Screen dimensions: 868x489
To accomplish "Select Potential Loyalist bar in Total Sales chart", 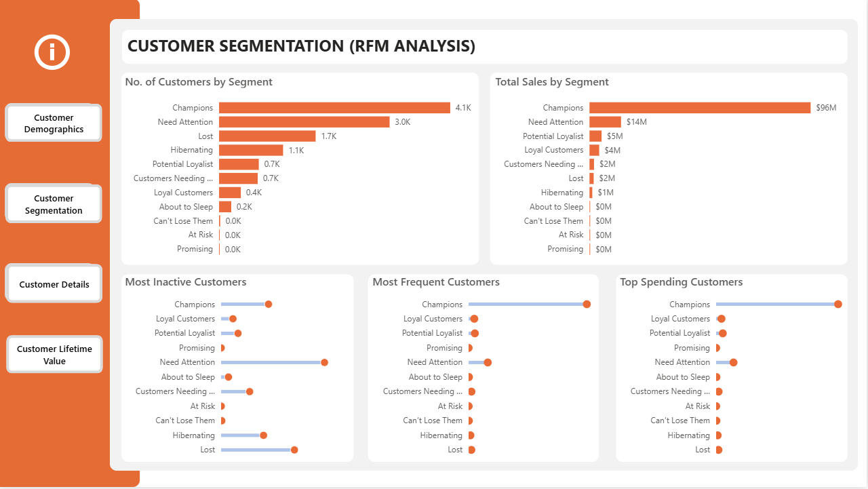I will [x=595, y=136].
